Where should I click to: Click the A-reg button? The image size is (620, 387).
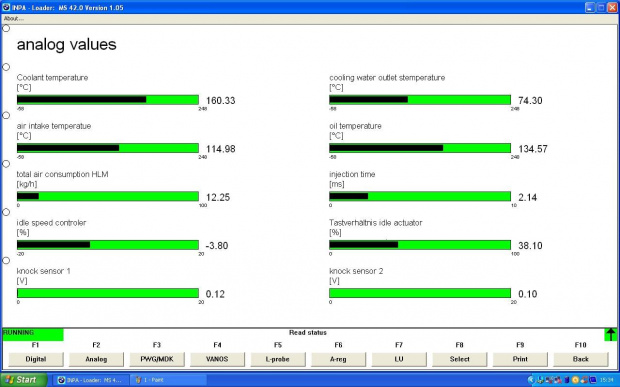(x=338, y=359)
